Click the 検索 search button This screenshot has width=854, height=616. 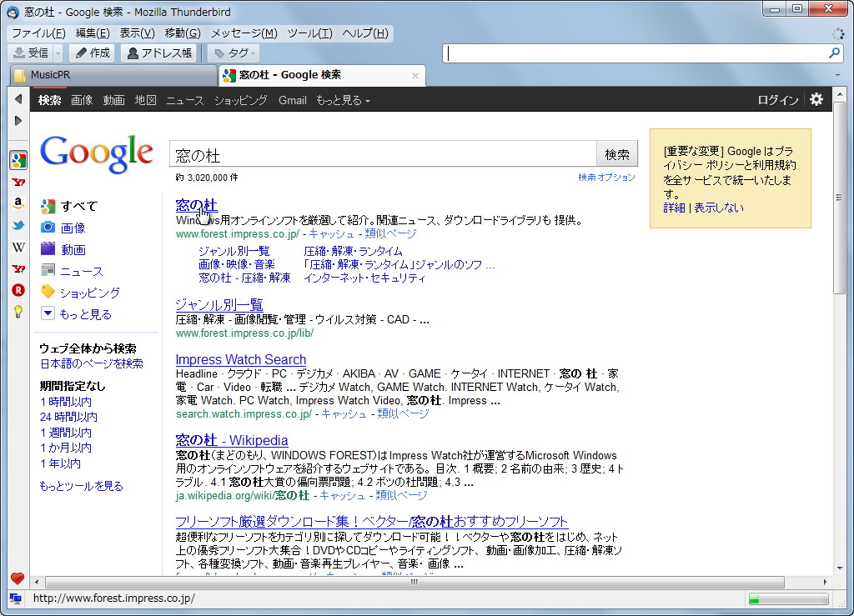617,154
